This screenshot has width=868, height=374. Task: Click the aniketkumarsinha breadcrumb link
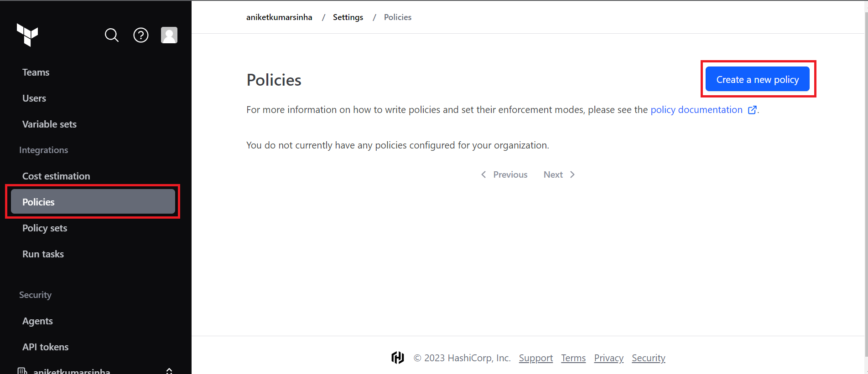[x=279, y=17]
